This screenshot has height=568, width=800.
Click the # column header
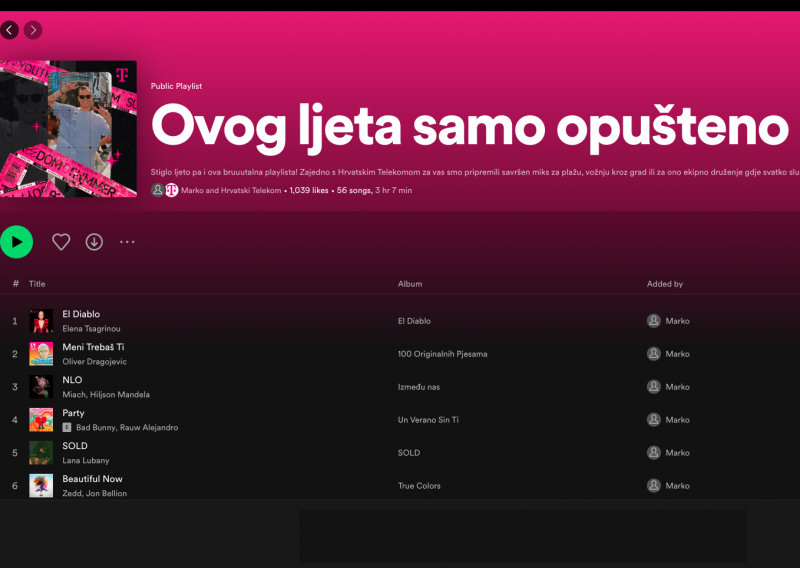point(16,284)
